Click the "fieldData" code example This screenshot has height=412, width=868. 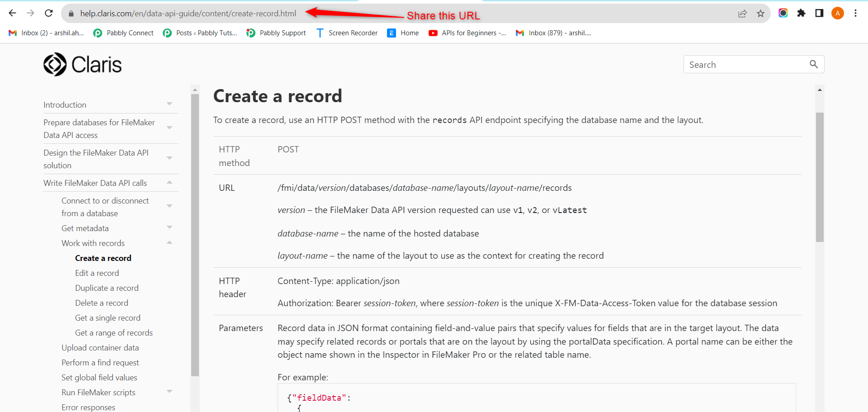point(319,398)
